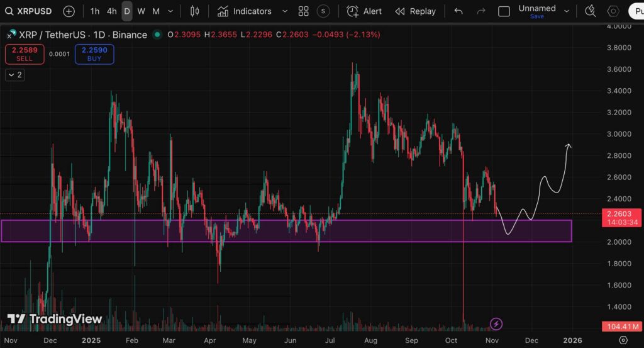Click the undo arrow icon
Viewport: 644px width, 348px height.
click(x=458, y=11)
